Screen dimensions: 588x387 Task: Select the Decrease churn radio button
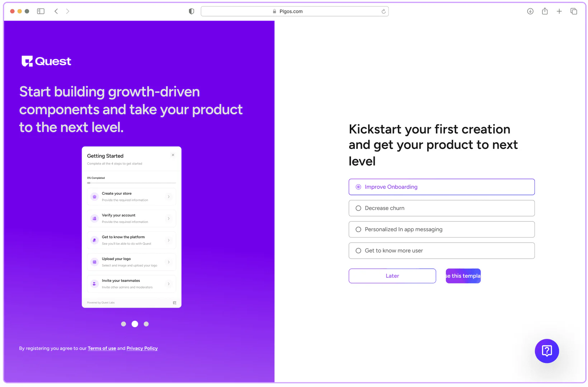[x=358, y=208]
